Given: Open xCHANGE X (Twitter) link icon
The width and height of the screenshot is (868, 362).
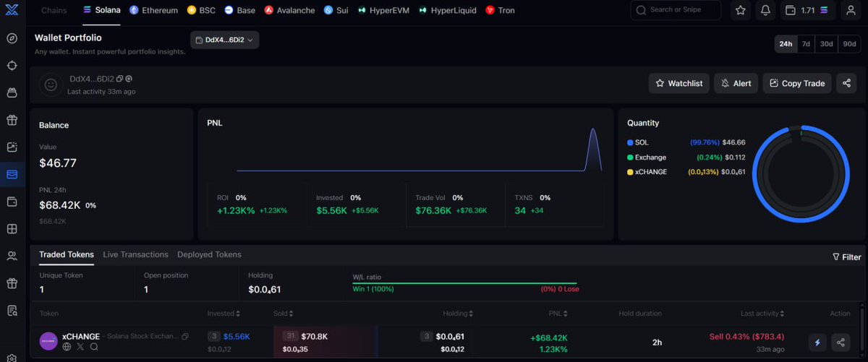Looking at the screenshot, I should coord(80,347).
